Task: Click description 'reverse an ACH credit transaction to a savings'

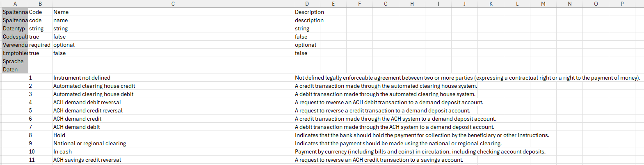Action: click(x=379, y=160)
